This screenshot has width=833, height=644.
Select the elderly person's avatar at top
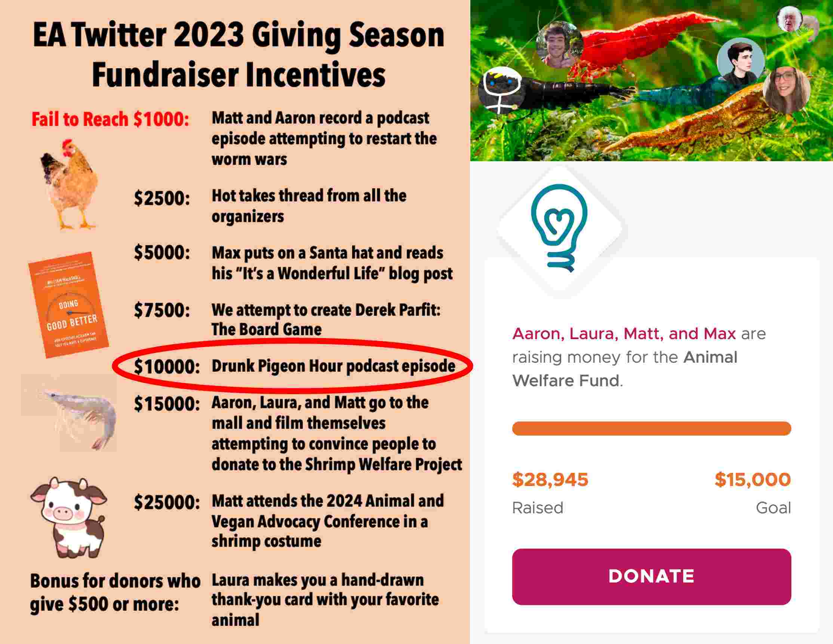click(790, 18)
